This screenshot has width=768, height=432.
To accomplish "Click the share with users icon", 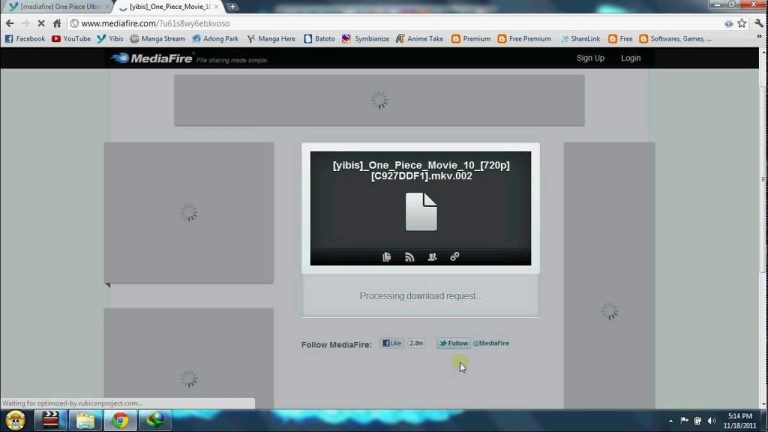I will click(x=432, y=257).
